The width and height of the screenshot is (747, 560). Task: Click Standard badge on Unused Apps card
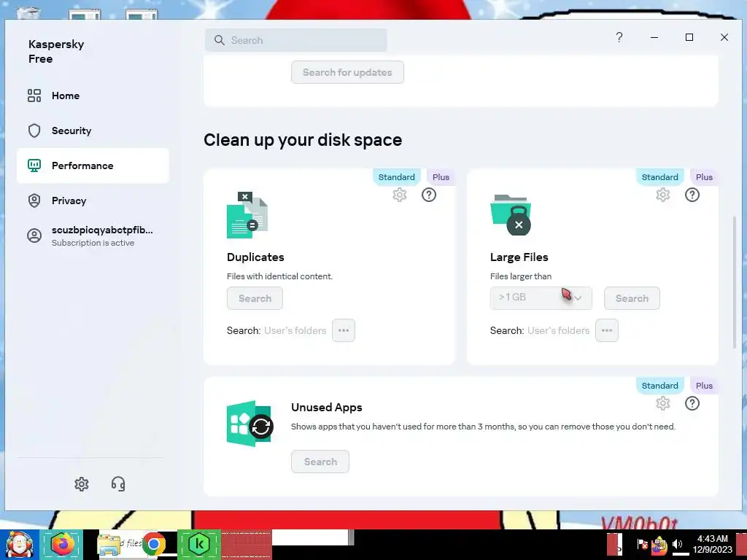(x=659, y=386)
